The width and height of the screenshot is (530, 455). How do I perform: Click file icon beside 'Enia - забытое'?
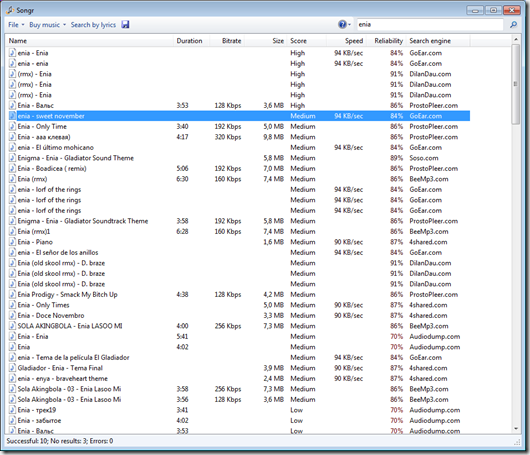click(x=12, y=421)
